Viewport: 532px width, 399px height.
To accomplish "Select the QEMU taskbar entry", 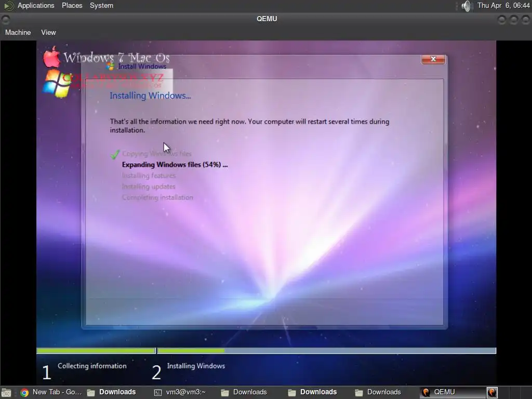I will pos(453,392).
